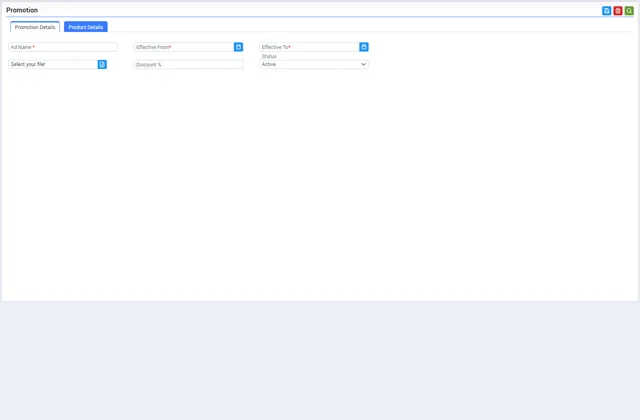Screen dimensions: 640x420
Task: Open the Status dropdown showing Active
Action: click(314, 64)
